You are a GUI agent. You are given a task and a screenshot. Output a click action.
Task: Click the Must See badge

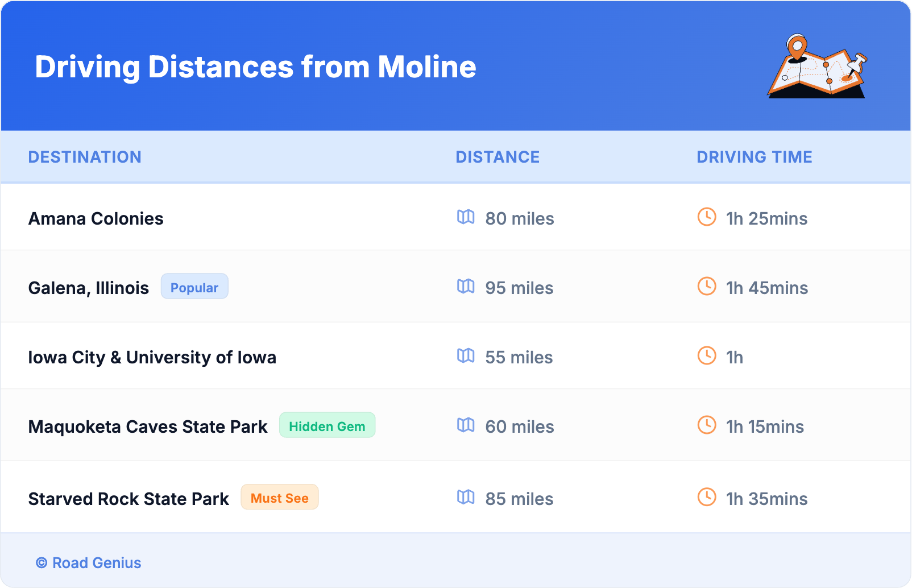click(x=279, y=498)
